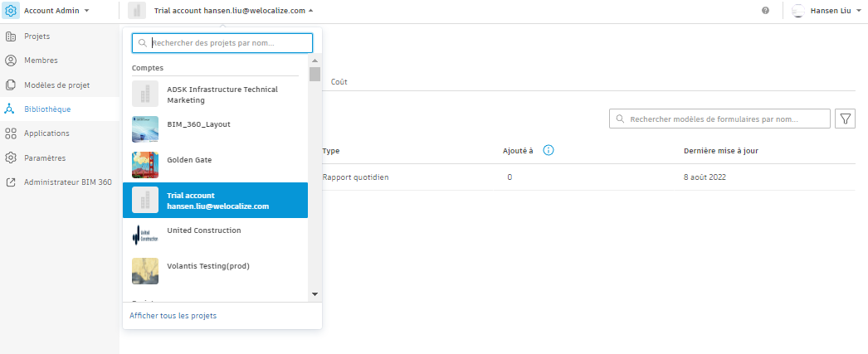Click the info icon beside Ajouté à

click(549, 151)
